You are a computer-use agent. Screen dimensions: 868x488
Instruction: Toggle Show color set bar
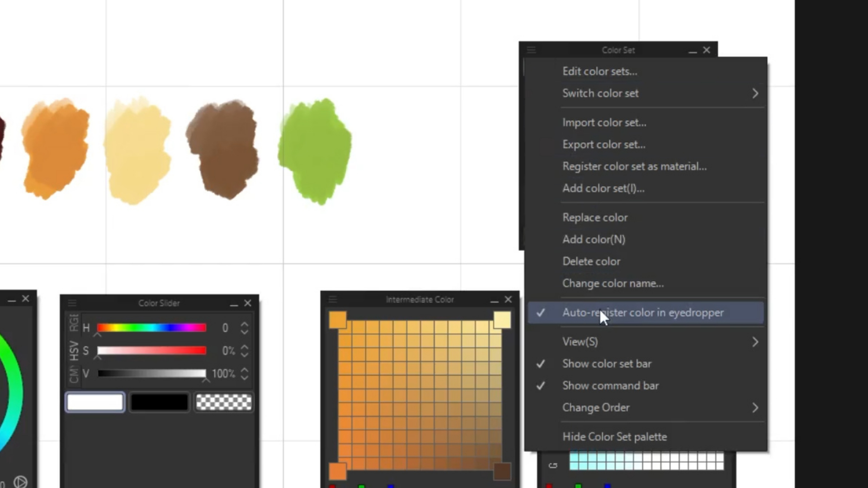pyautogui.click(x=646, y=364)
